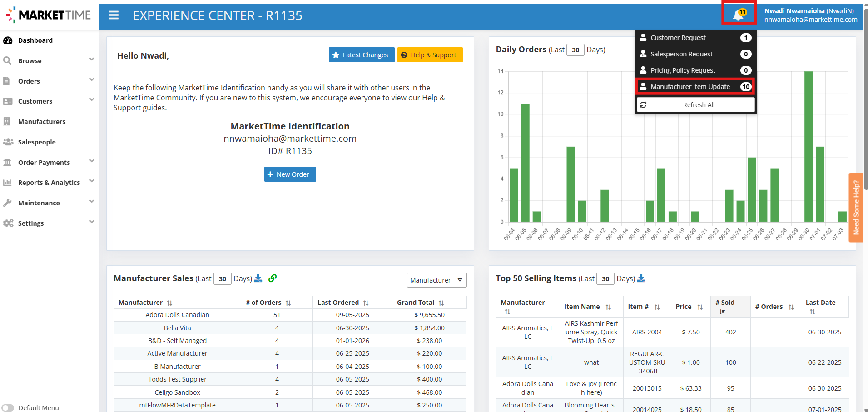Click the Reports & Analytics chart icon
Image resolution: width=868 pixels, height=412 pixels.
pos(7,182)
